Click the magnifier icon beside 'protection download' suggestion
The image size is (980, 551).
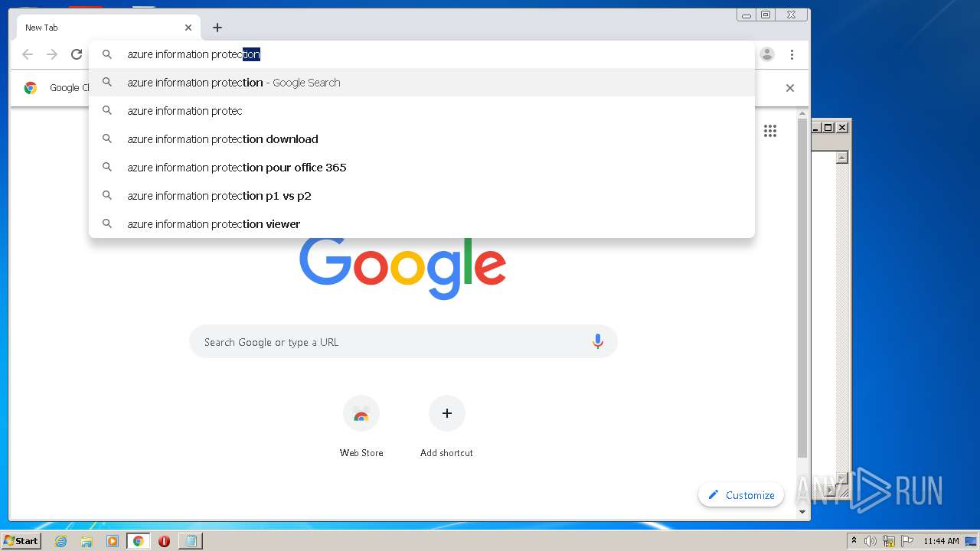coord(107,139)
